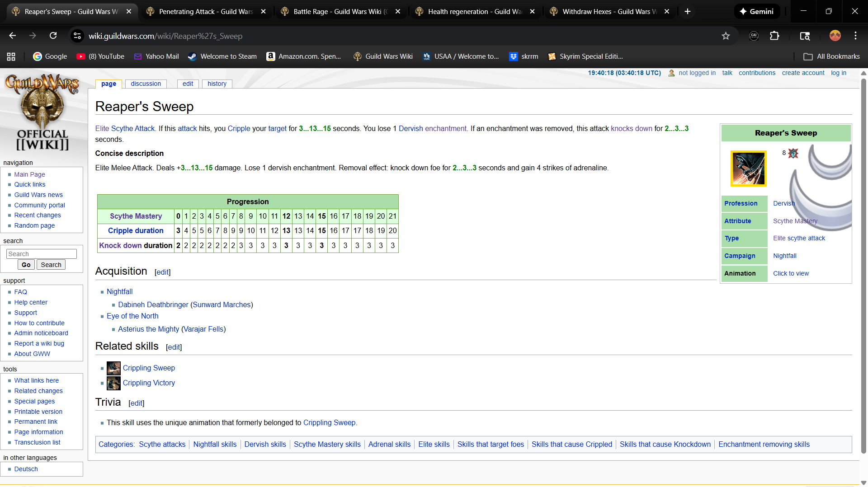Screen dimensions: 868x487
Task: Reload the current page
Action: (x=53, y=36)
